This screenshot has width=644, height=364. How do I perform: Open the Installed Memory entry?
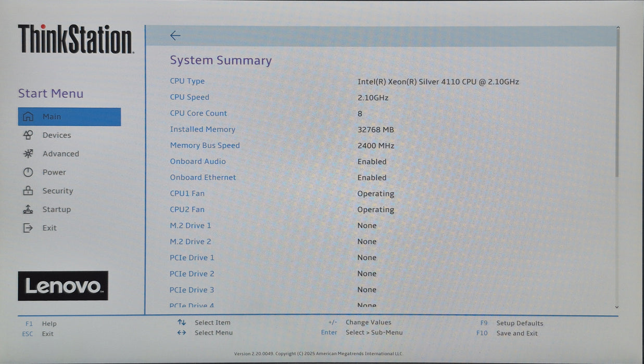[203, 129]
